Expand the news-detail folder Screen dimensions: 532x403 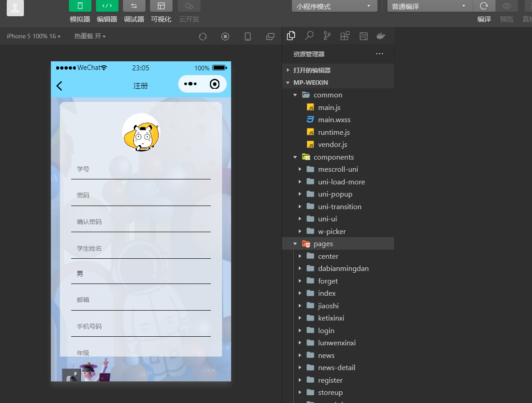(338, 368)
